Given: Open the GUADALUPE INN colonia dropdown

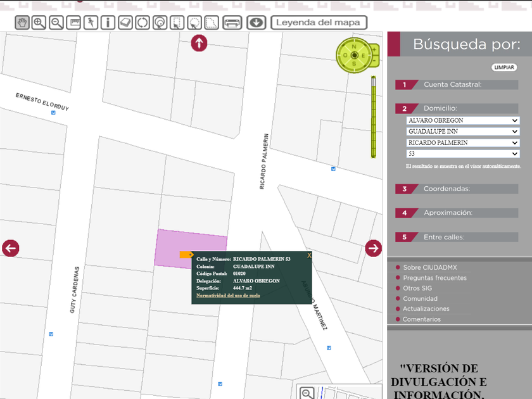Looking at the screenshot, I should [462, 132].
